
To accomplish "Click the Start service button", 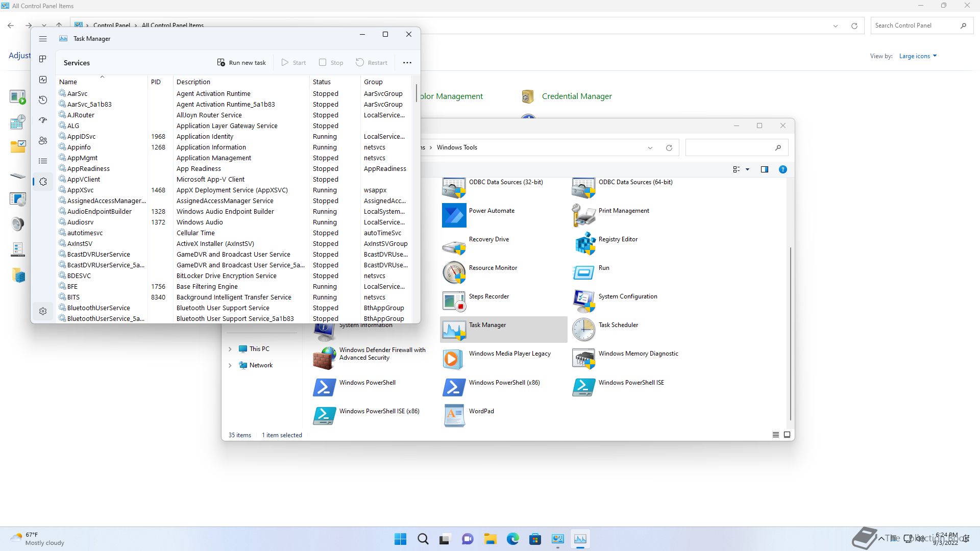I will coord(293,63).
